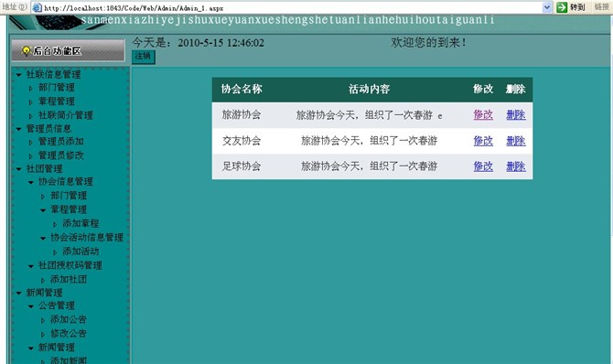The height and width of the screenshot is (364, 613).
Task: Click 修改 link for 交友协会 row
Action: (483, 141)
